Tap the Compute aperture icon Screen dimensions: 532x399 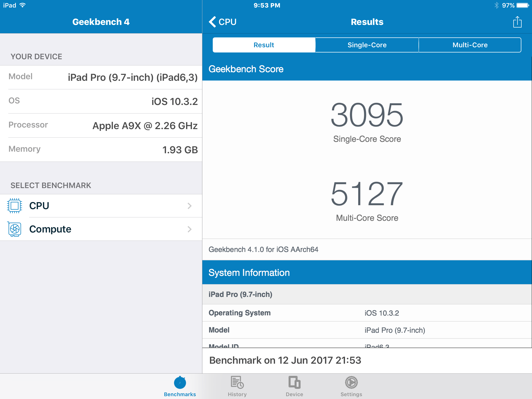(x=15, y=229)
